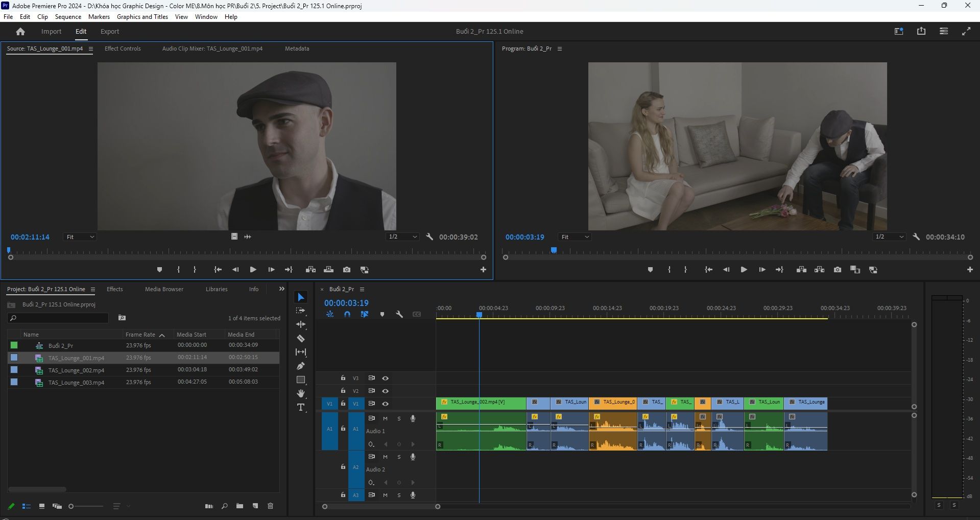Toggle V1 track lock
The image size is (980, 520).
[x=343, y=404]
